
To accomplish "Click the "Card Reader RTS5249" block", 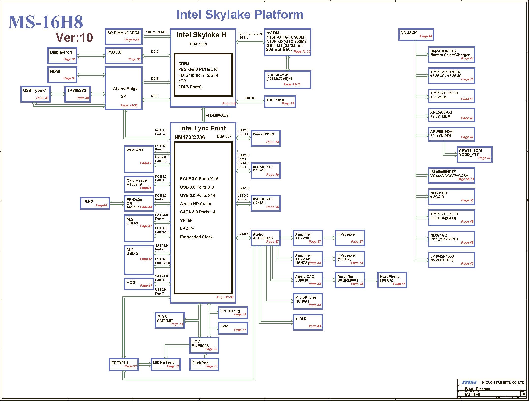I will [139, 184].
